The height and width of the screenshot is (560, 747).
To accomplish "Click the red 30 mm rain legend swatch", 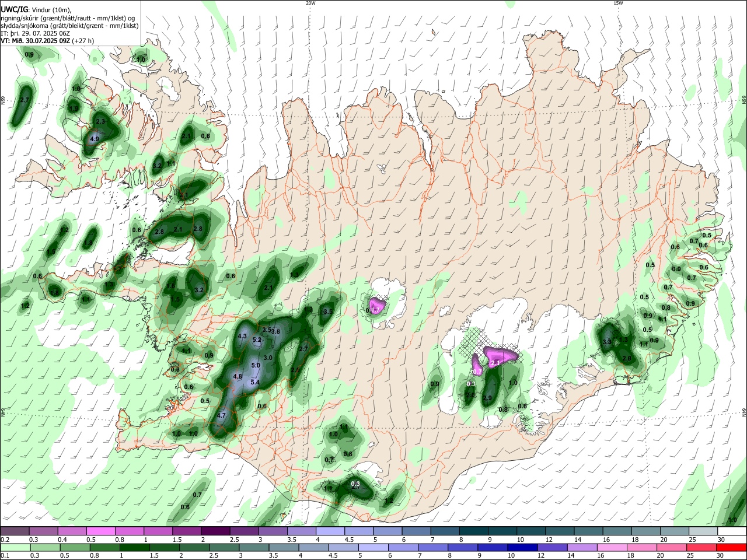I will (x=731, y=548).
